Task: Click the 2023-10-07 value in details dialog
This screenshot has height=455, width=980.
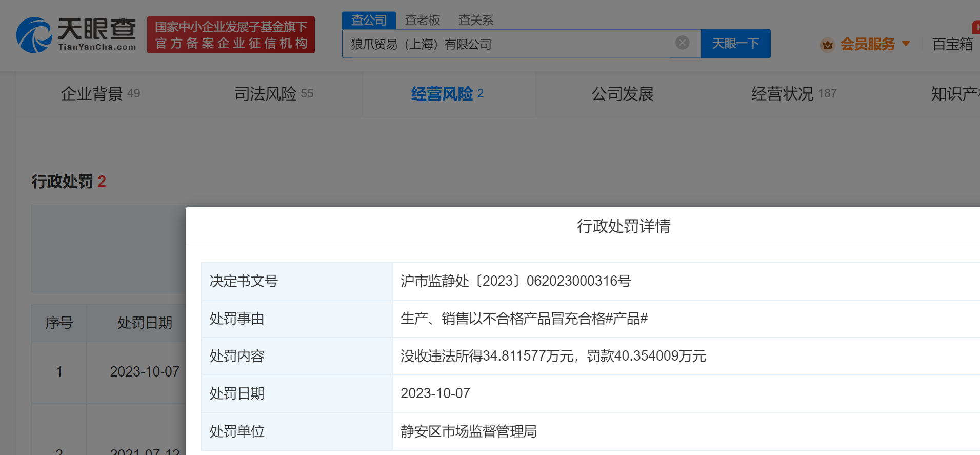Action: (x=435, y=393)
